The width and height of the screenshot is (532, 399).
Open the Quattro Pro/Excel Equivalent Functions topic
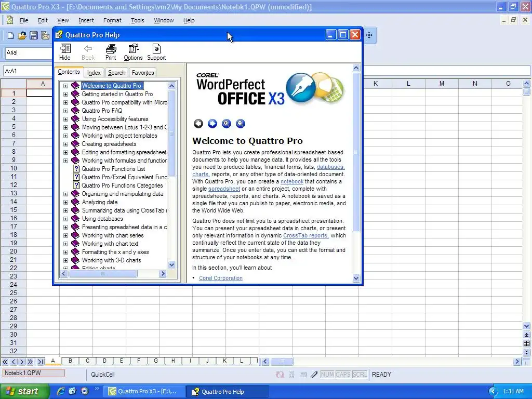(x=125, y=177)
